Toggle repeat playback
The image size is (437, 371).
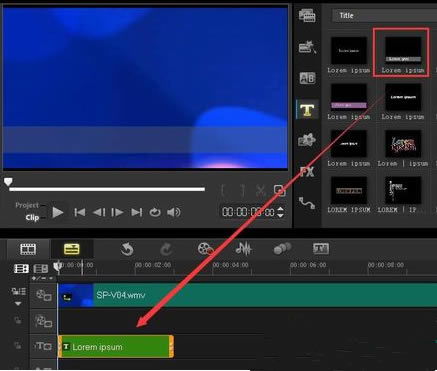pyautogui.click(x=155, y=212)
